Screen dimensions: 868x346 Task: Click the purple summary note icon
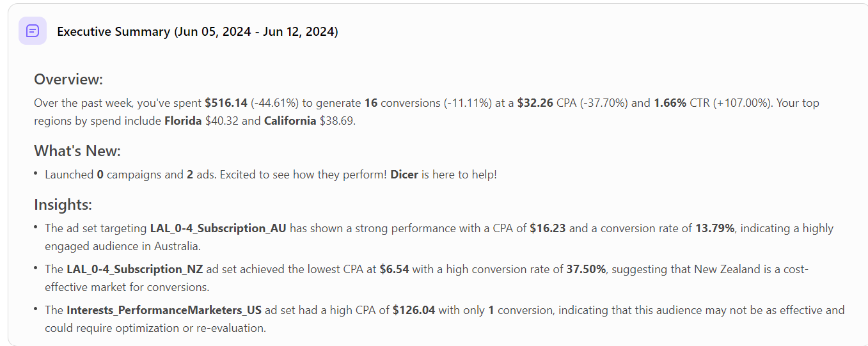(x=33, y=31)
